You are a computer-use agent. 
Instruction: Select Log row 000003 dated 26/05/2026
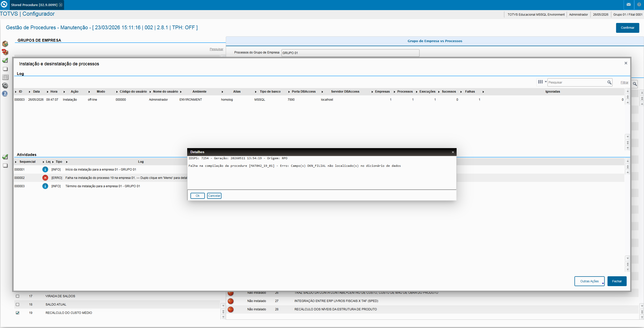[319, 100]
